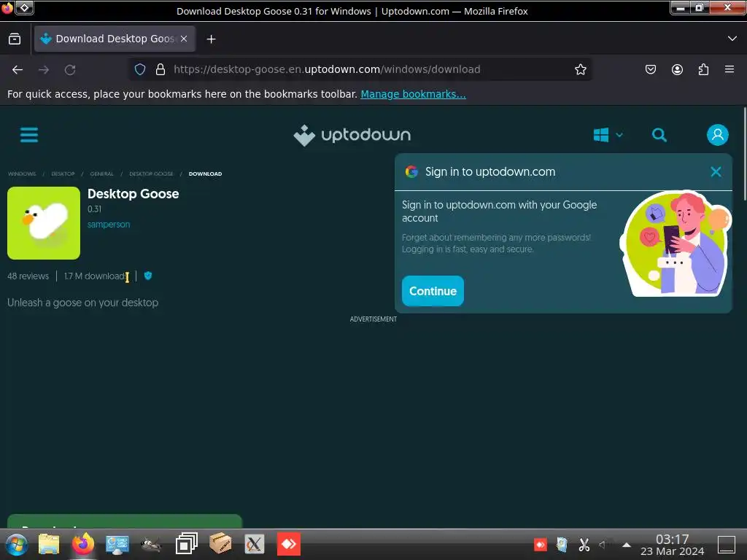This screenshot has width=747, height=560.
Task: Click the show desktop button
Action: (727, 545)
